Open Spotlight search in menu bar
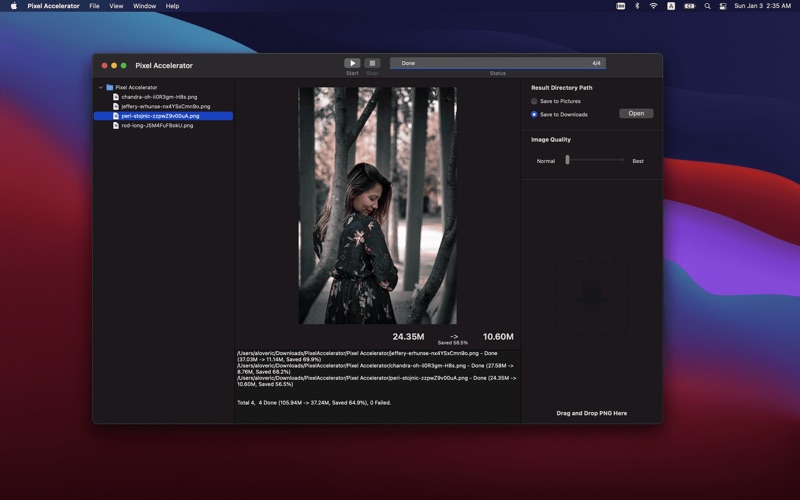800x500 pixels. (x=707, y=6)
